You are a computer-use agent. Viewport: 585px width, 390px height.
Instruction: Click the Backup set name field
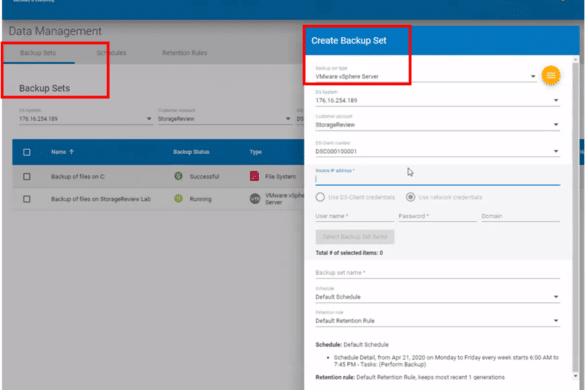(437, 272)
